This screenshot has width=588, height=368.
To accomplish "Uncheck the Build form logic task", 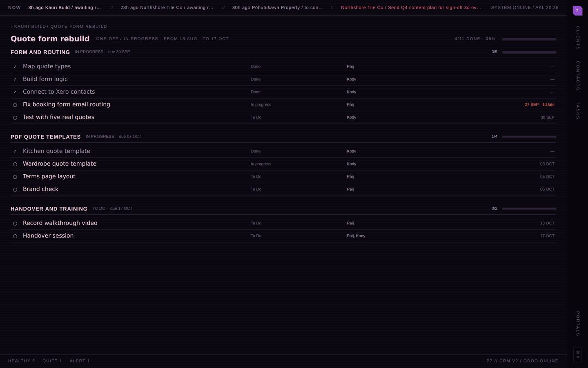I will pos(15,79).
